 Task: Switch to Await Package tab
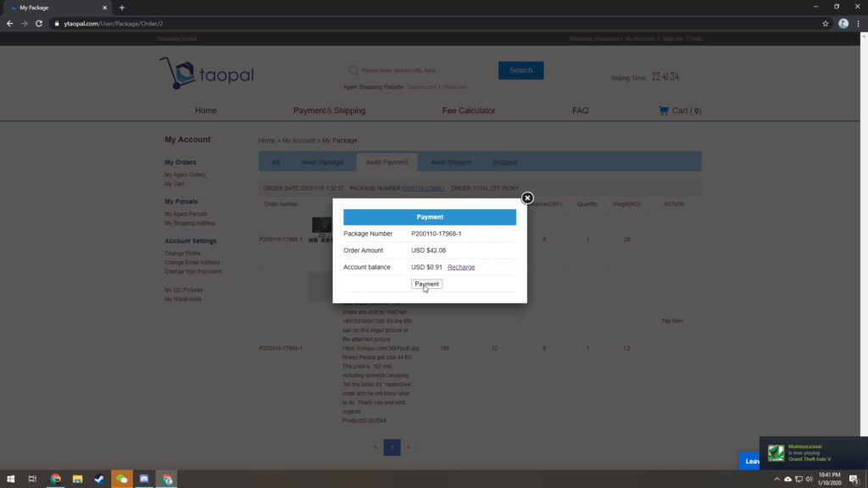322,162
